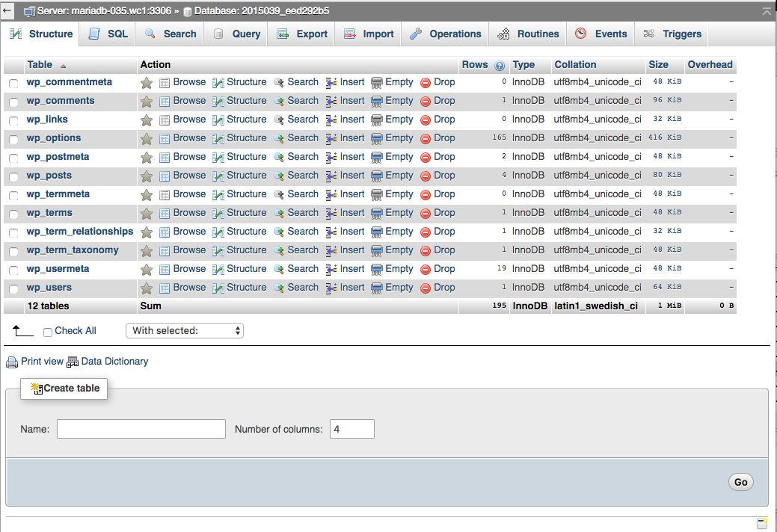Star the wp_users table as favorite
This screenshot has width=777, height=532.
(x=146, y=288)
